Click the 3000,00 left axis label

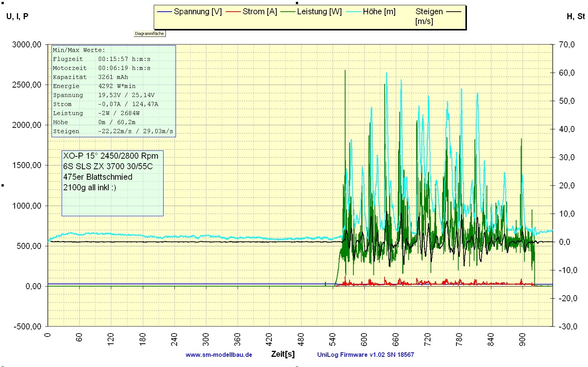coord(27,44)
